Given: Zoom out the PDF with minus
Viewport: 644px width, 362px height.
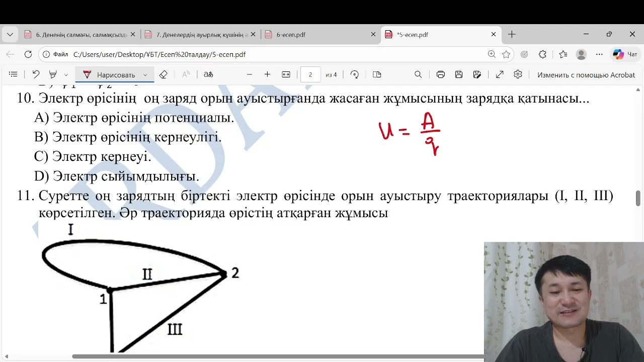Looking at the screenshot, I should click(250, 74).
